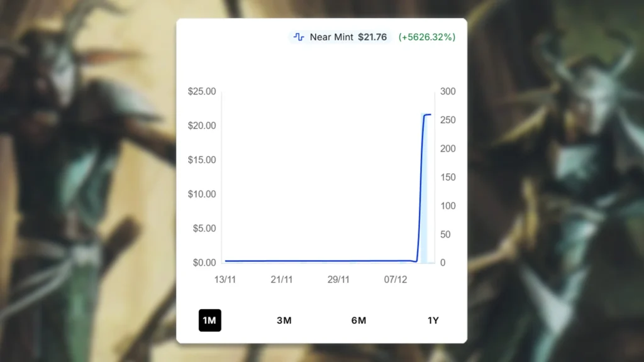The width and height of the screenshot is (644, 362).
Task: Click the 150 label on the right axis
Action: tap(447, 177)
